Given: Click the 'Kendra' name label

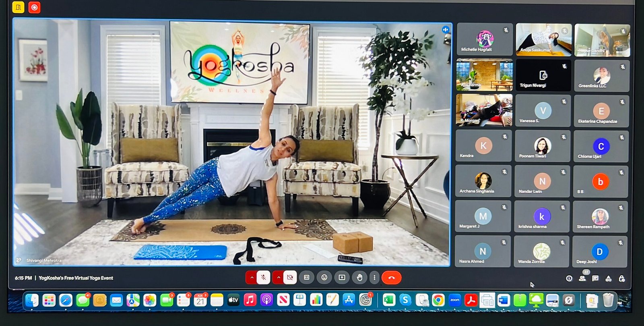Looking at the screenshot, I should tap(466, 156).
